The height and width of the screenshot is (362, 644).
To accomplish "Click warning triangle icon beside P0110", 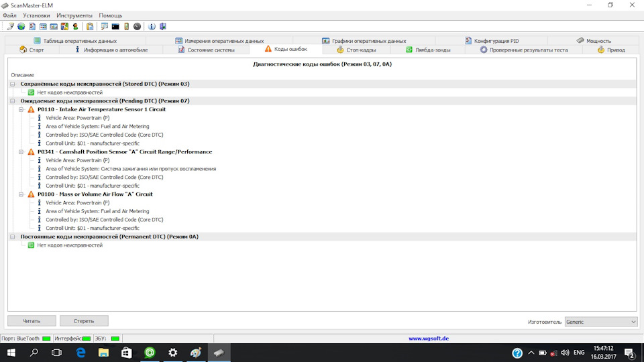I will [32, 109].
